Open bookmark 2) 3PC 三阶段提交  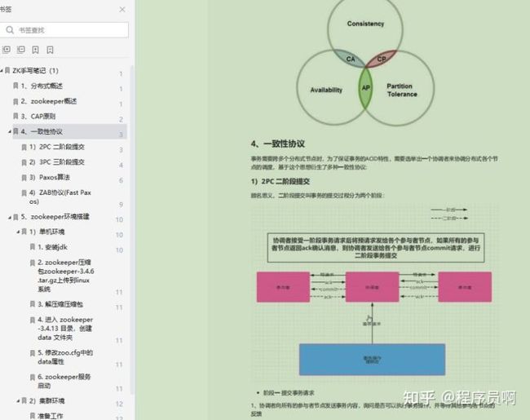tap(57, 162)
